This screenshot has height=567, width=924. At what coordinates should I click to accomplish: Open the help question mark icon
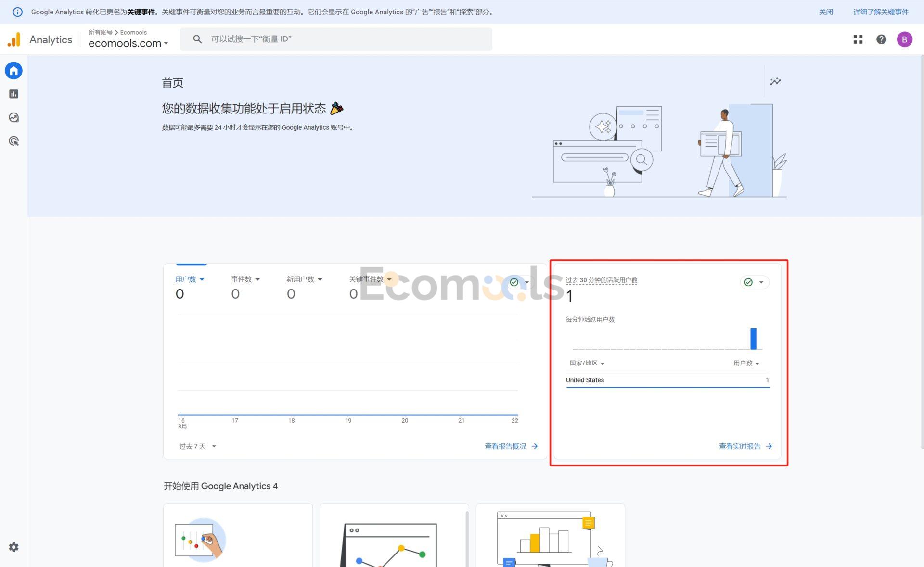(881, 39)
